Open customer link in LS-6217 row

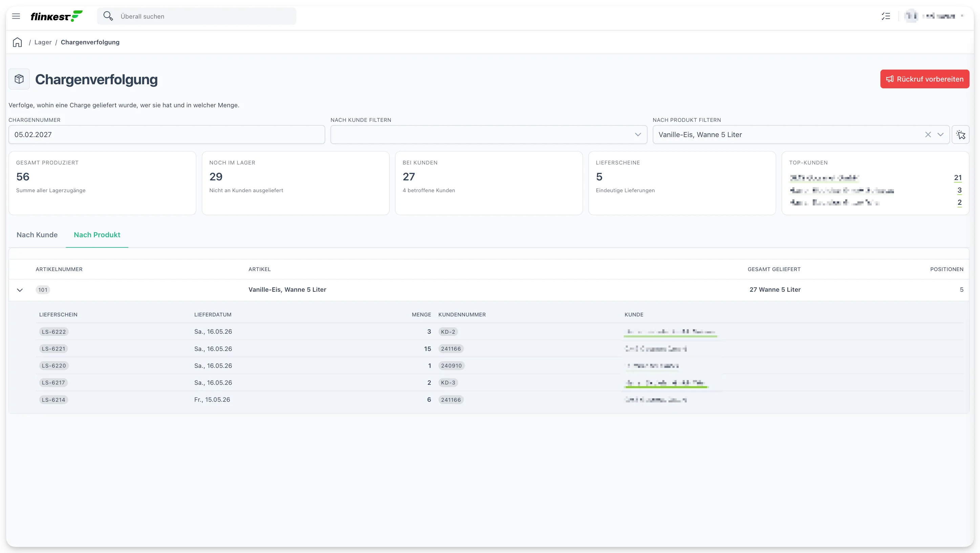tap(666, 383)
